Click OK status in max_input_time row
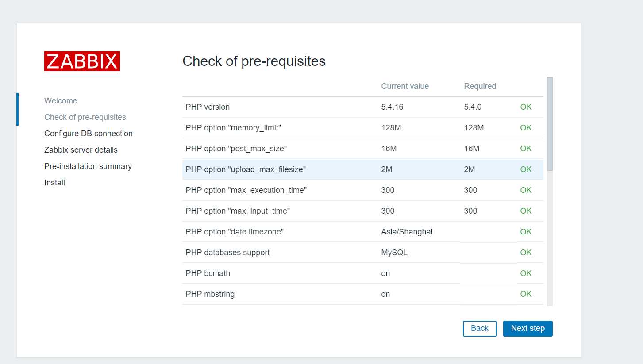Image resolution: width=643 pixels, height=364 pixels. 526,211
